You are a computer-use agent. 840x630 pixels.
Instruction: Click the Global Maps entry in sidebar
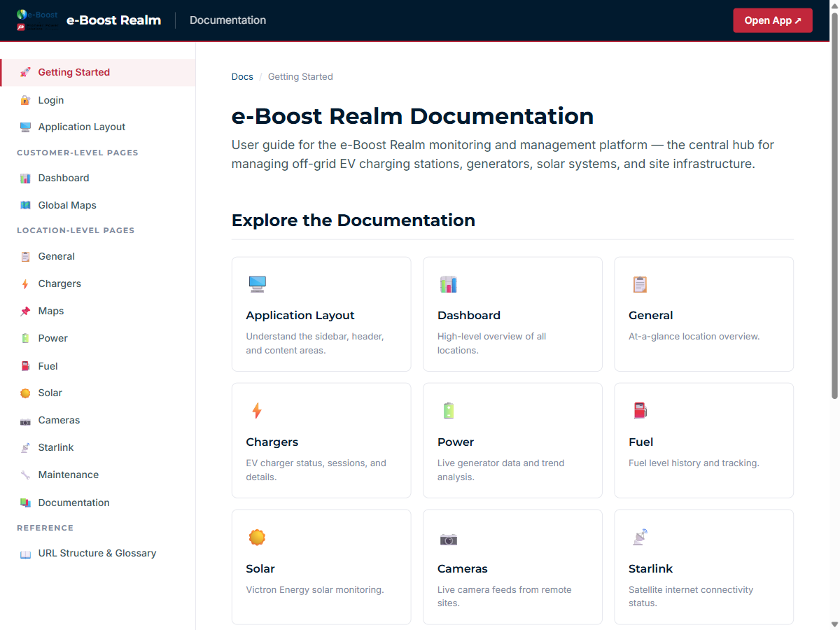pyautogui.click(x=68, y=205)
